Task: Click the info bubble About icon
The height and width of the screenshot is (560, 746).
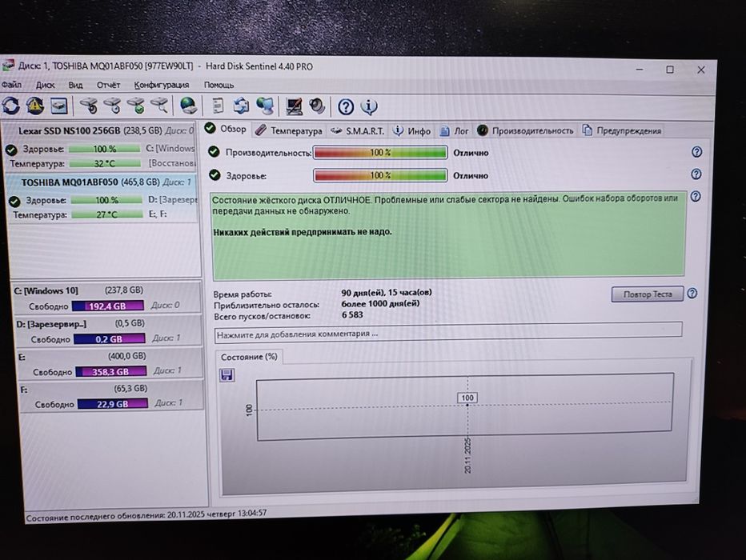Action: [369, 107]
